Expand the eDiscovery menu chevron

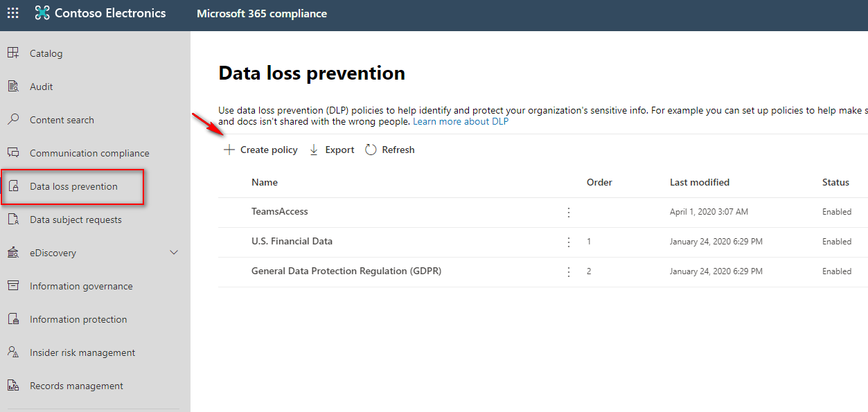click(175, 253)
